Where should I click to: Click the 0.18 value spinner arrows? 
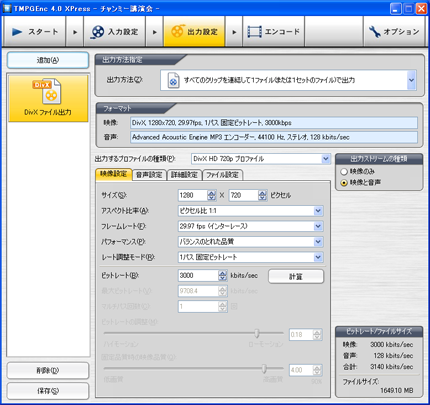(317, 335)
